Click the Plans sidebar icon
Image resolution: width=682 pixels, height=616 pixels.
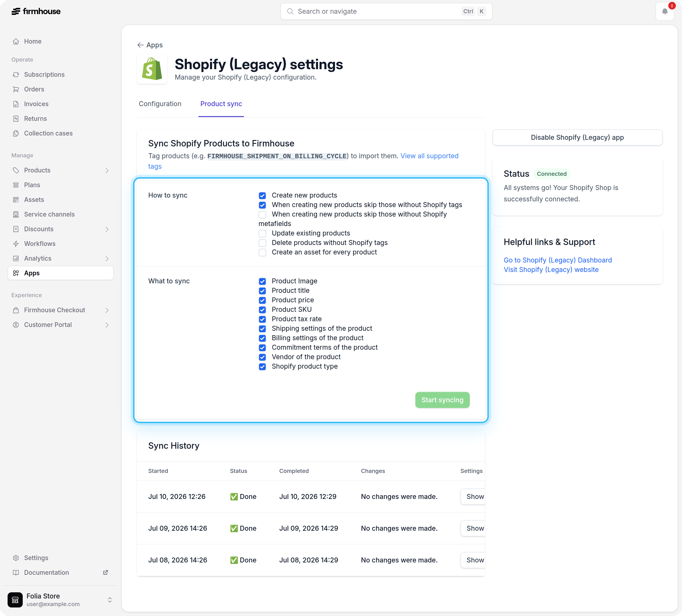coord(16,185)
